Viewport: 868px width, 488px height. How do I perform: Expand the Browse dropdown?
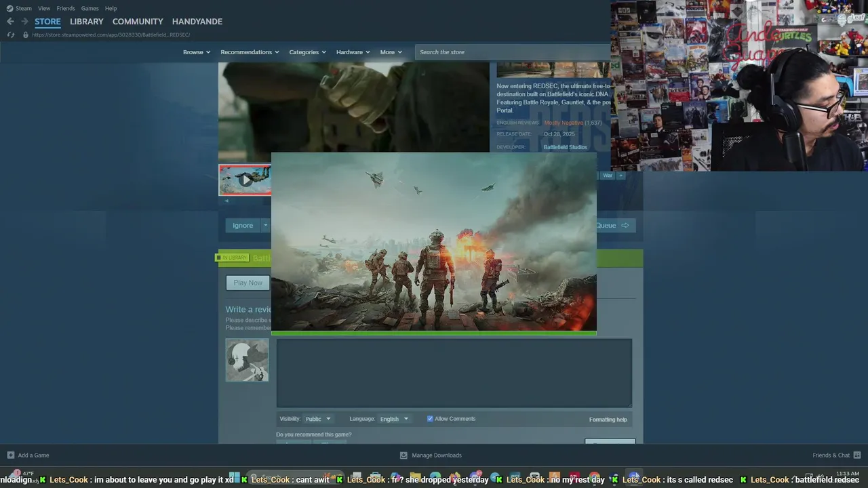click(197, 52)
